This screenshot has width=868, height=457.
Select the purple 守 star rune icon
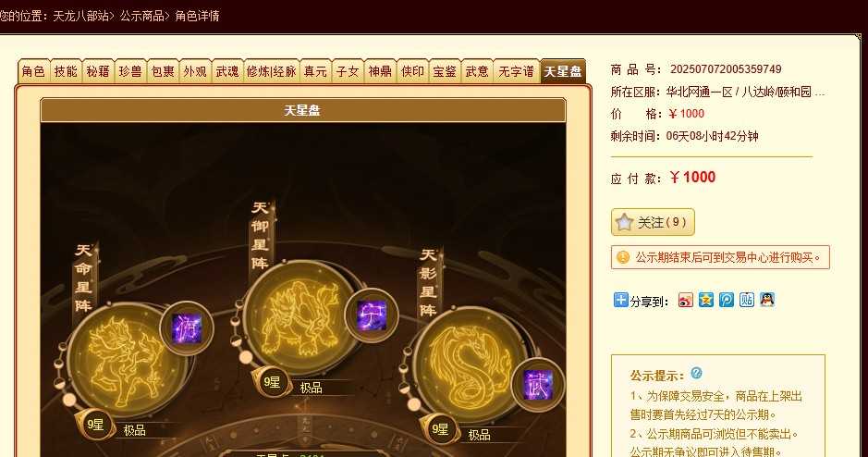coord(372,315)
